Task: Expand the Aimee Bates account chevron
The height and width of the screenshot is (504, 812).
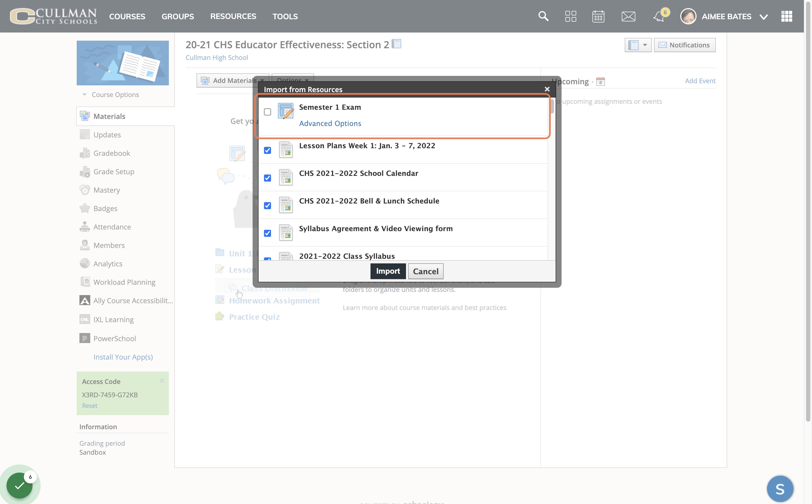Action: pyautogui.click(x=764, y=17)
